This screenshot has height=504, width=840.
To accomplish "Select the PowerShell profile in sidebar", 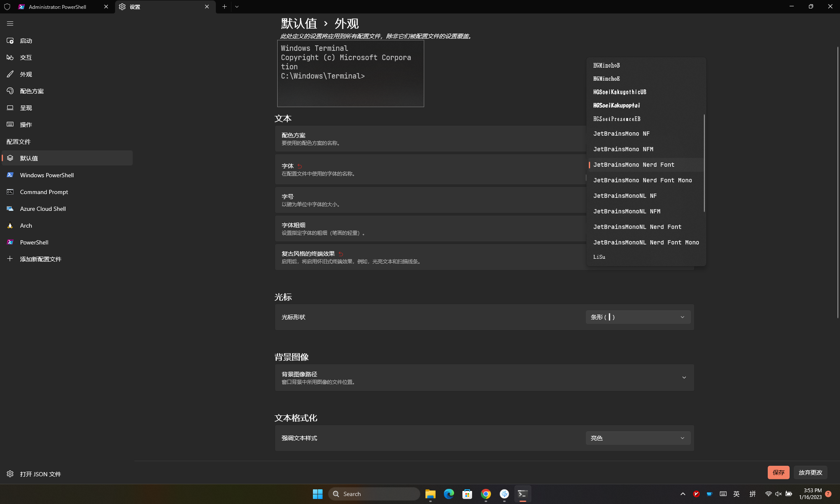I will click(x=67, y=242).
